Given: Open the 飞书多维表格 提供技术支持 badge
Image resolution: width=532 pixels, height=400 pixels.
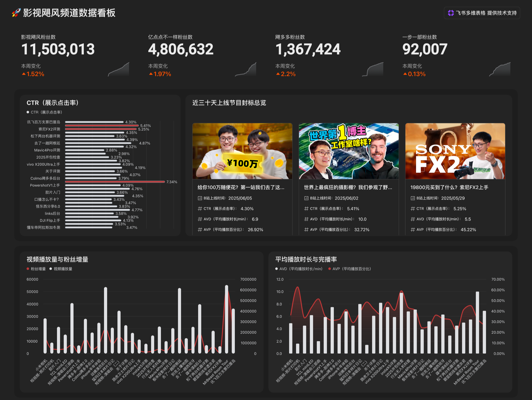Looking at the screenshot, I should click(x=482, y=13).
